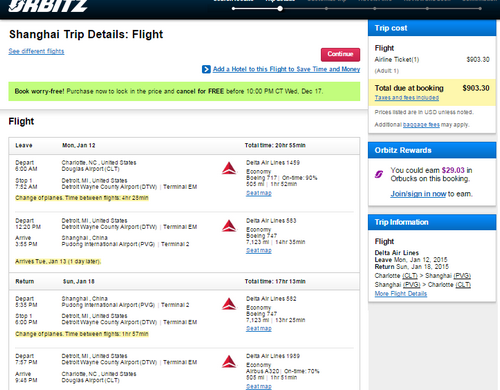Click the purple Orbucks rewards icon
This screenshot has width=500, height=390.
(x=379, y=174)
